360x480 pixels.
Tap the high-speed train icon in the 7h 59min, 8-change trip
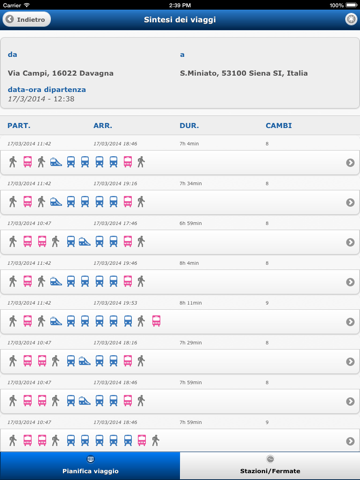[85, 401]
